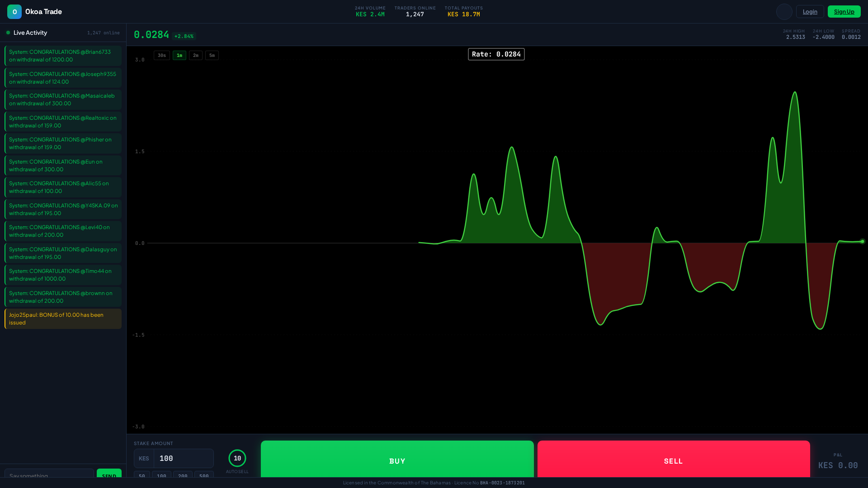Viewport: 868px width, 488px height.
Task: Choose the 500 stake preset
Action: coord(204,474)
